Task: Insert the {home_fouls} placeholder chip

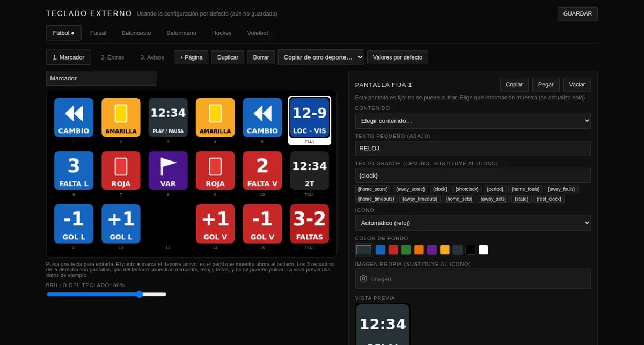Action: (x=525, y=189)
